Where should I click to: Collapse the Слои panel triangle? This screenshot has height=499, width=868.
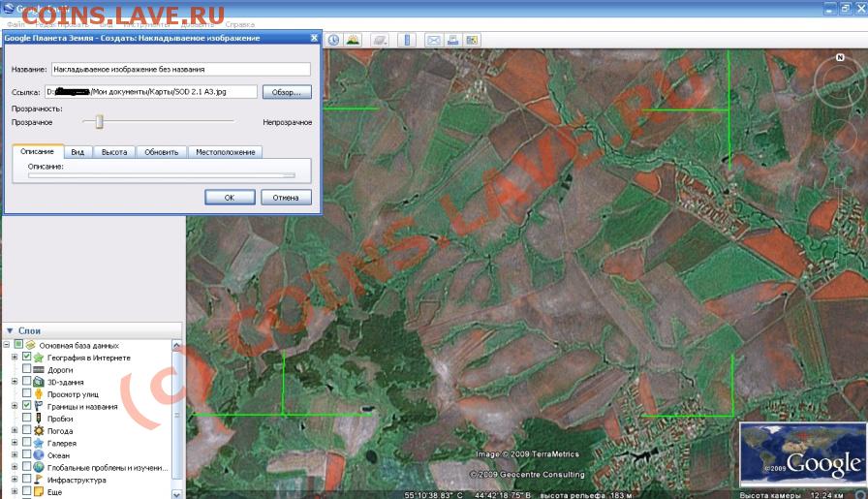tap(10, 330)
